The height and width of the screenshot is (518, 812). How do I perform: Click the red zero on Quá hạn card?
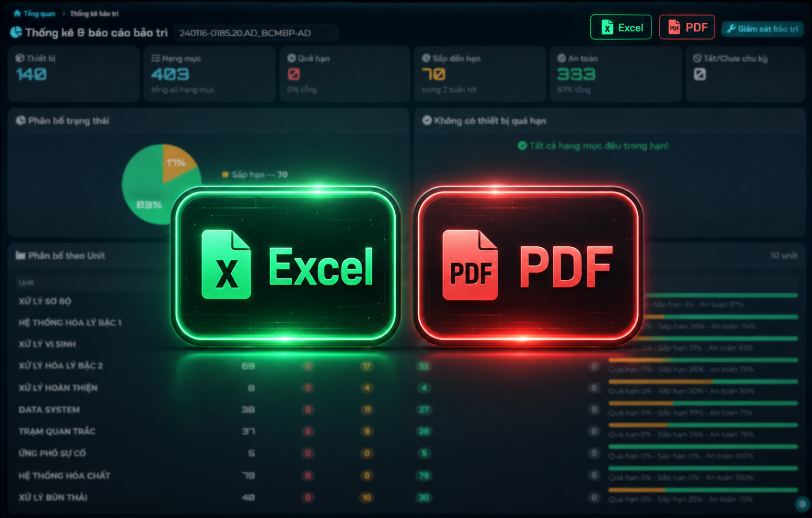click(x=293, y=74)
